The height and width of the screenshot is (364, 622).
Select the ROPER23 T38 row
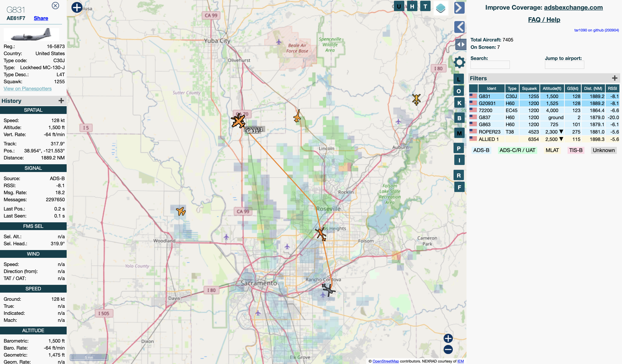544,132
